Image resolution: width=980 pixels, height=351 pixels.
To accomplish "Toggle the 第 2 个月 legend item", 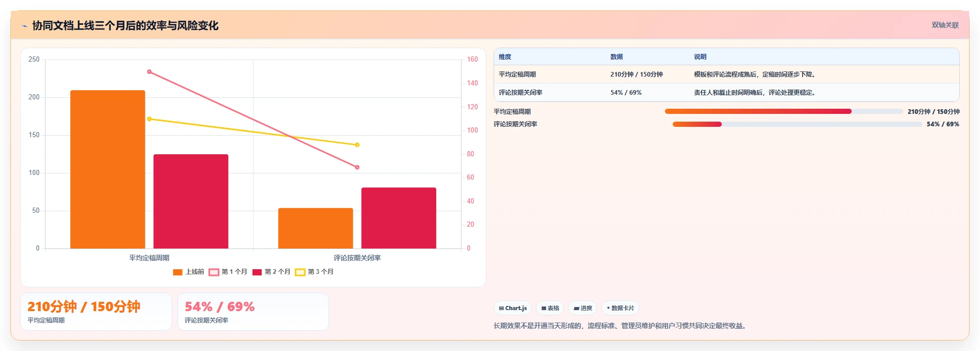I will 271,272.
